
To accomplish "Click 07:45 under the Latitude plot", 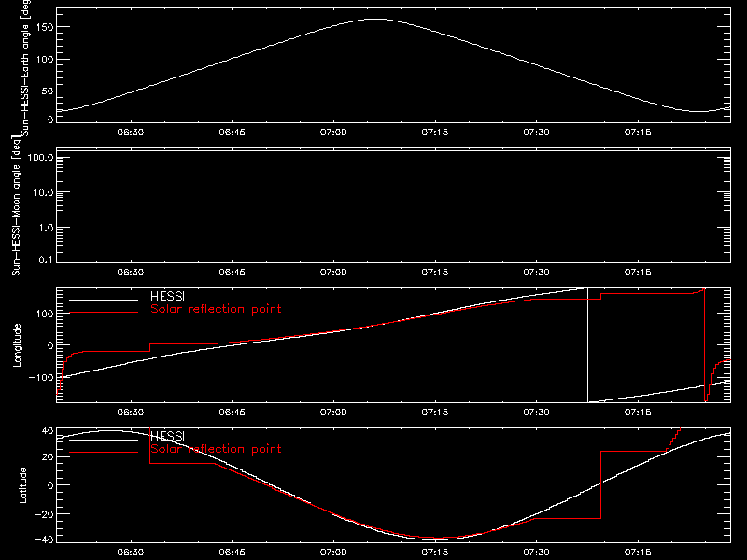I will tap(638, 553).
